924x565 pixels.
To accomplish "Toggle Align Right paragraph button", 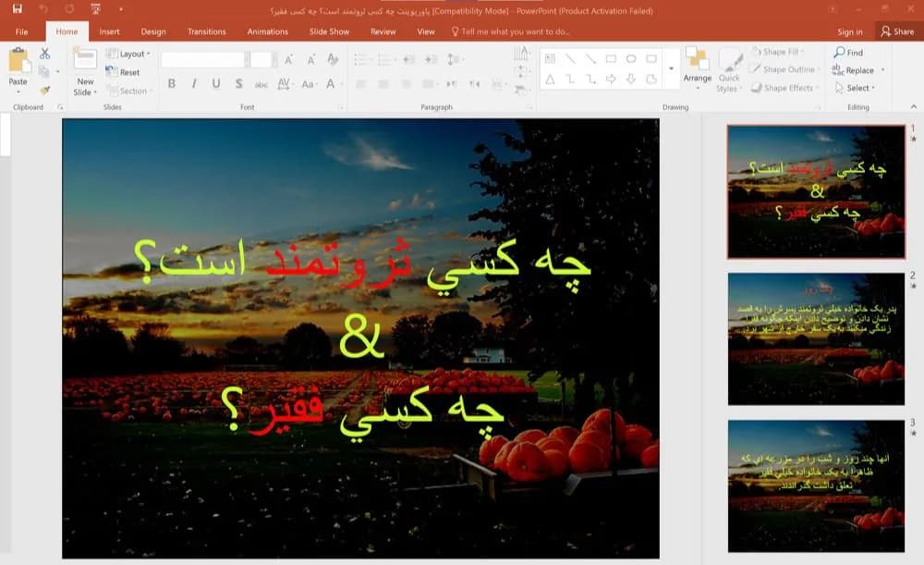I will (406, 84).
